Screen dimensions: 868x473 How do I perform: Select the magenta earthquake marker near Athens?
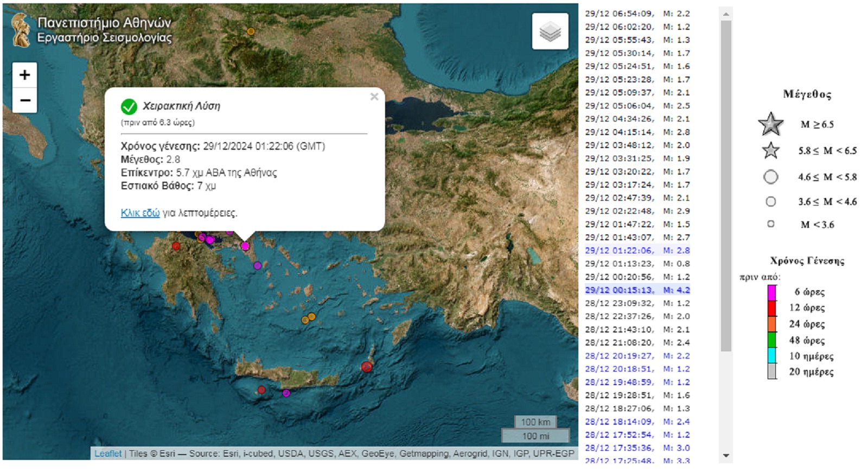[245, 246]
